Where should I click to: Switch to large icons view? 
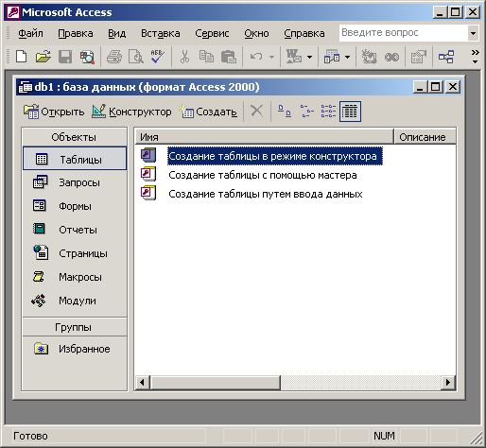click(285, 112)
